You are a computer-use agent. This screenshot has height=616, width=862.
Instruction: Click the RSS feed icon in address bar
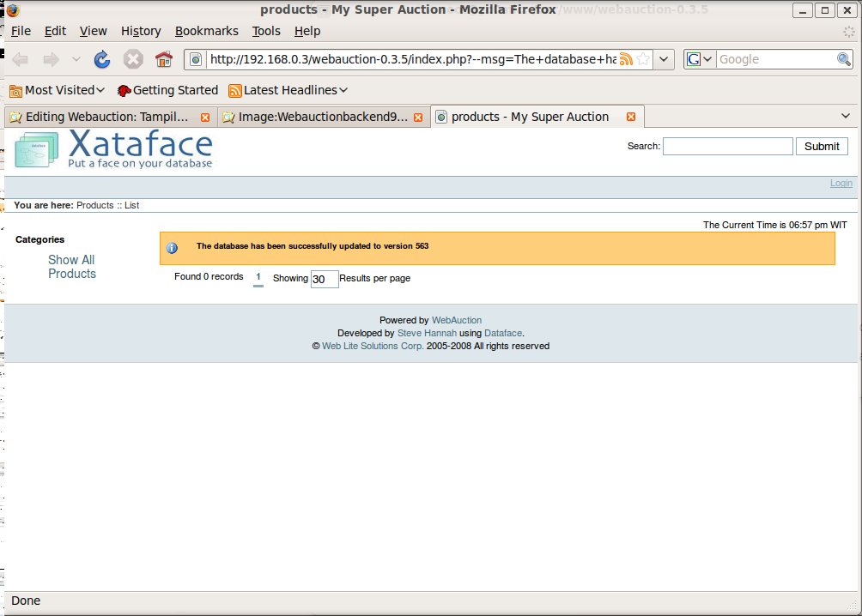click(x=626, y=59)
